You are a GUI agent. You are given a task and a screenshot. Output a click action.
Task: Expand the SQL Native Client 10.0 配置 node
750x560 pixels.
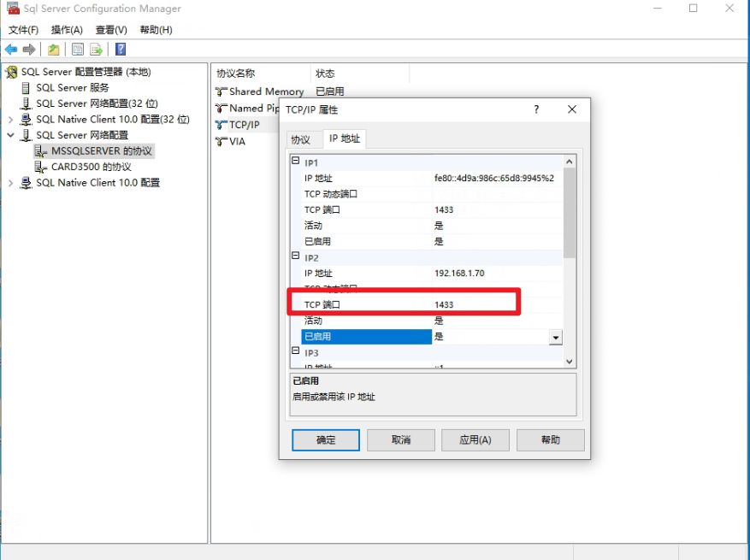[x=10, y=183]
